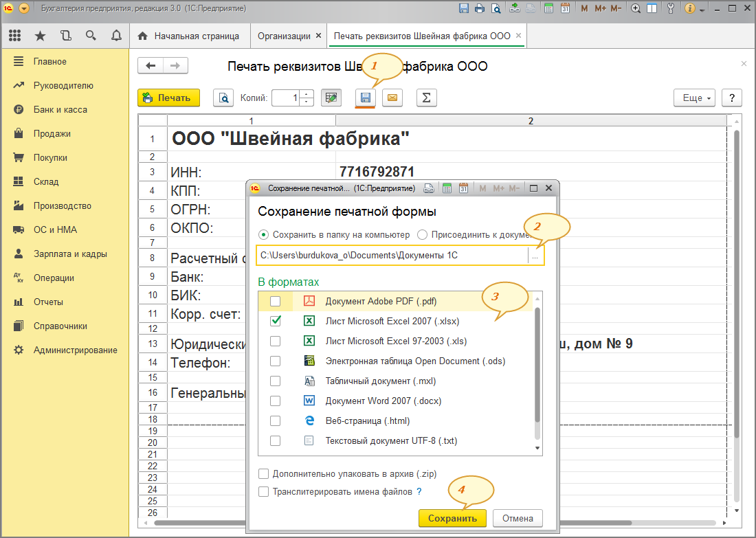
Task: Expand the dropdown arrow next to info icon
Action: tap(702, 10)
